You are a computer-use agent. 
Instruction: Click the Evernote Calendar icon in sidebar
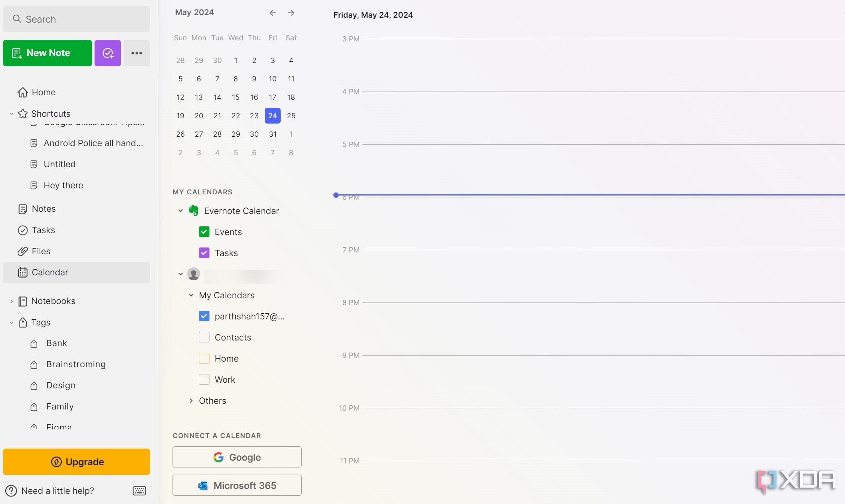point(193,211)
